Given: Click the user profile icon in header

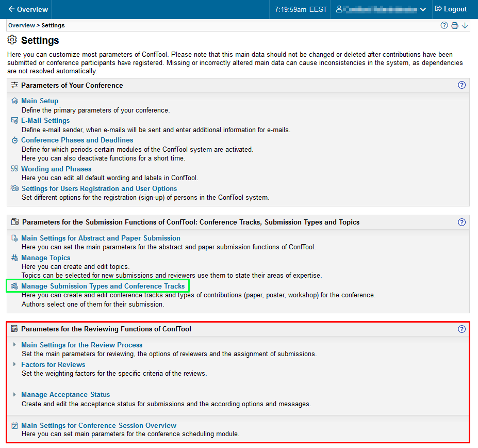Looking at the screenshot, I should [339, 9].
